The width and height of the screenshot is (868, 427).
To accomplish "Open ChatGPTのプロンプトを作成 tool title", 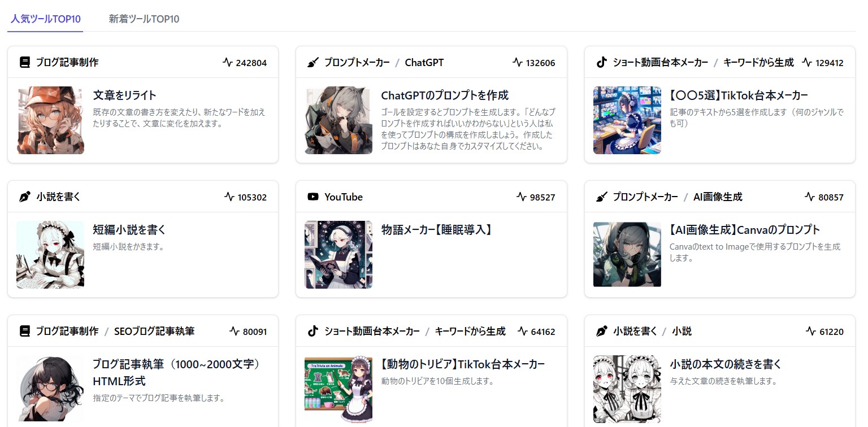I will click(445, 95).
